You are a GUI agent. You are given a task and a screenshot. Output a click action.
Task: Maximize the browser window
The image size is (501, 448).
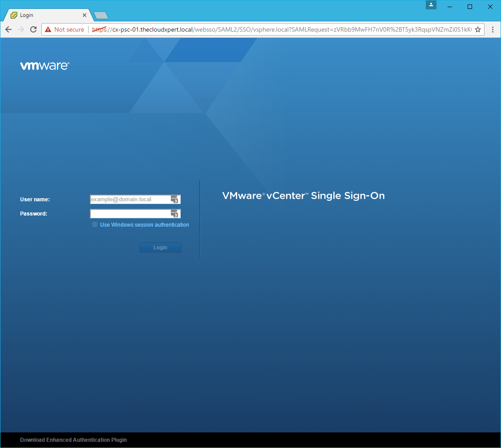(470, 7)
